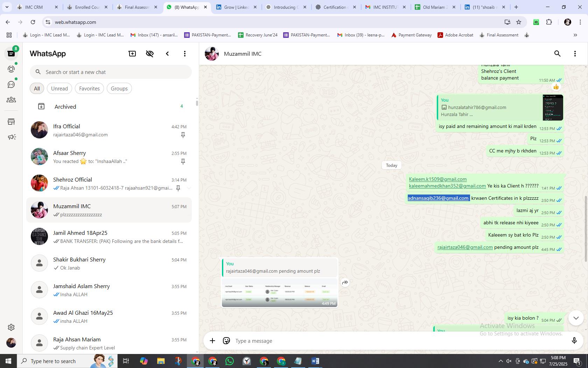Start a new chat with the plus icon
588x368 pixels.
132,54
